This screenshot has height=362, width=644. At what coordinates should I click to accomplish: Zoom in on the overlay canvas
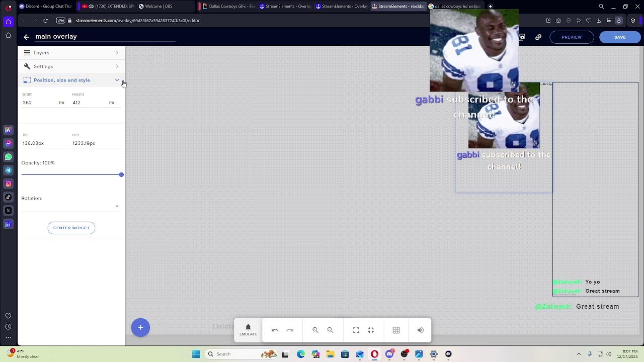point(315,330)
